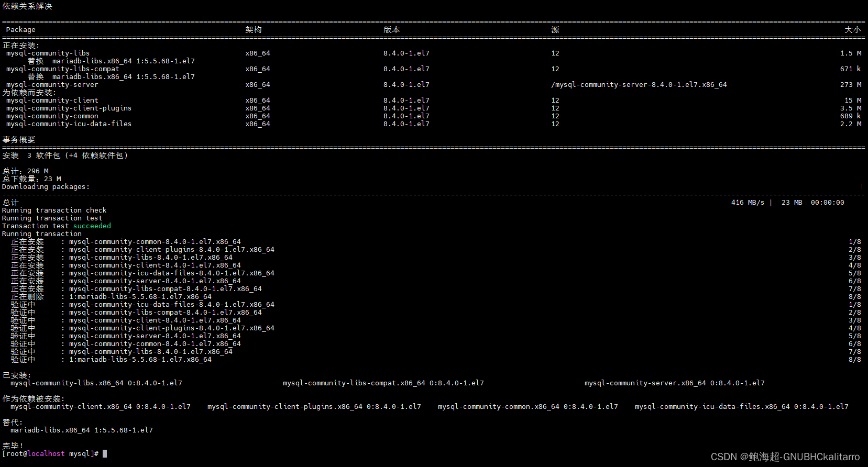Click the 'Package' column header

[20, 30]
